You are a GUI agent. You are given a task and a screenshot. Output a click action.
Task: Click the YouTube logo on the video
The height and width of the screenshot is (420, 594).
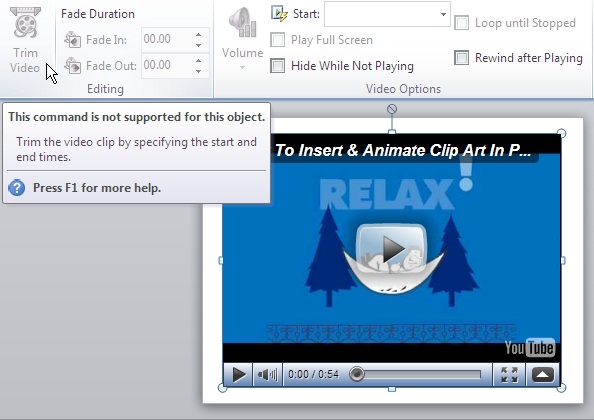pos(530,348)
